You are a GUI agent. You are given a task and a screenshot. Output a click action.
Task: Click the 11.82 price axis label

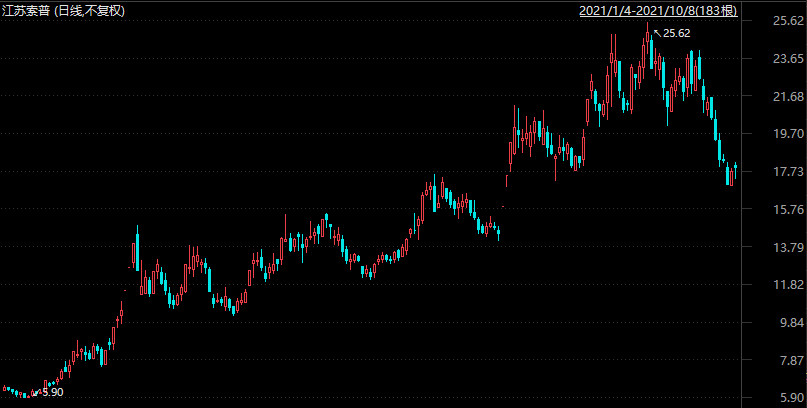[x=789, y=285]
